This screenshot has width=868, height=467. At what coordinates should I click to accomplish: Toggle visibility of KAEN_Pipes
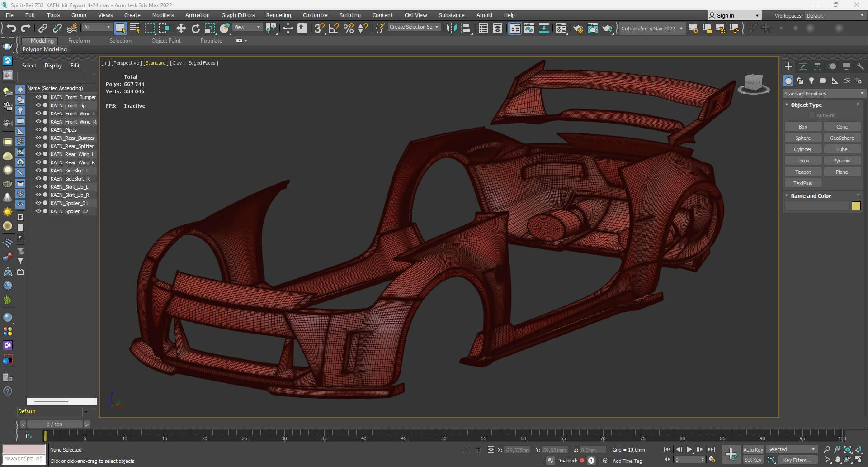pyautogui.click(x=38, y=130)
